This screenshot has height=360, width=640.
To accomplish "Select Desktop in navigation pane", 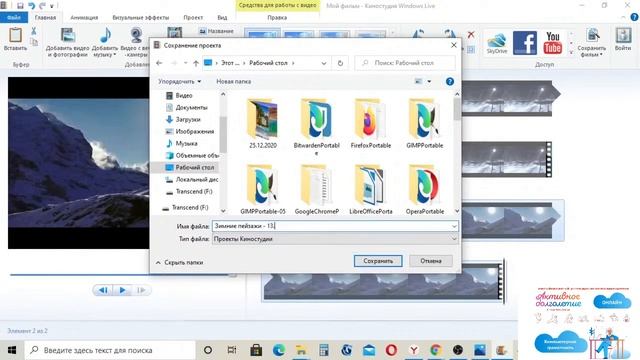I will [189, 167].
